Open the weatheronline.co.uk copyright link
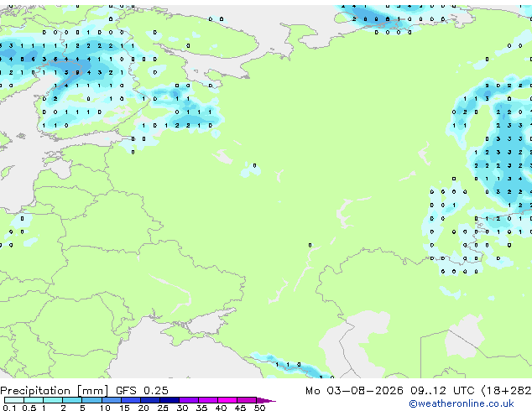The image size is (532, 411). [462, 403]
